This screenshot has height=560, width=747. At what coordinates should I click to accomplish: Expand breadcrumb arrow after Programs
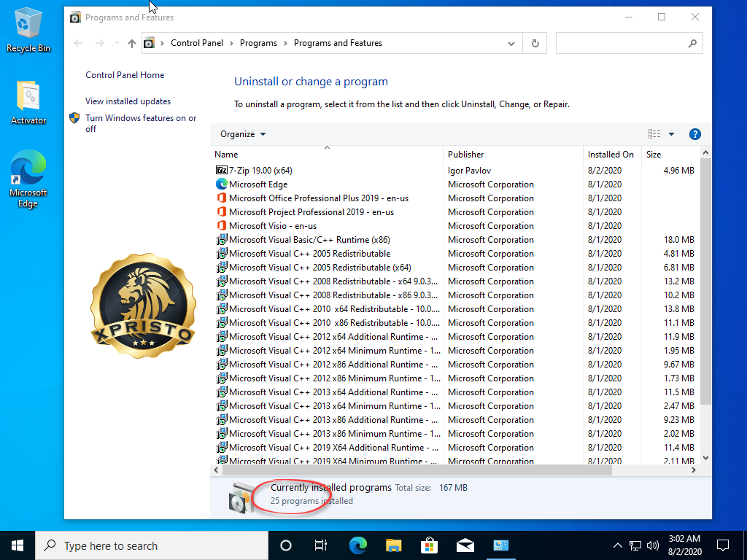[285, 43]
